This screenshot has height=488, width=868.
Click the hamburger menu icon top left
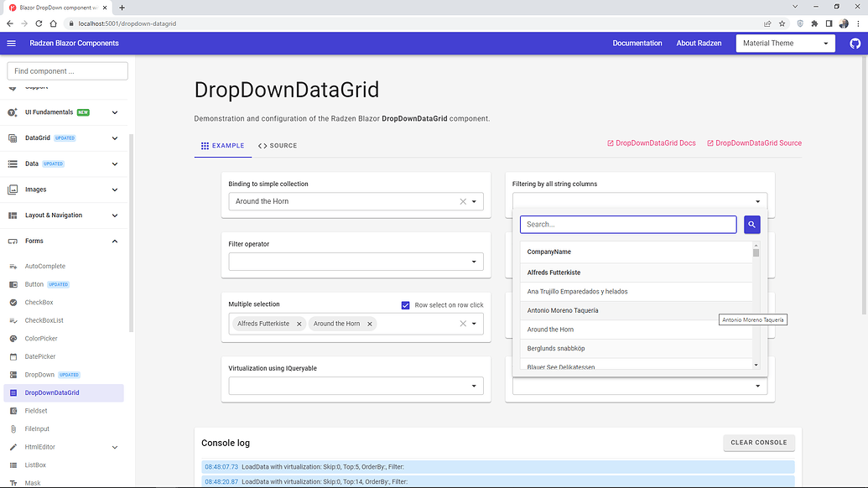pos(11,43)
